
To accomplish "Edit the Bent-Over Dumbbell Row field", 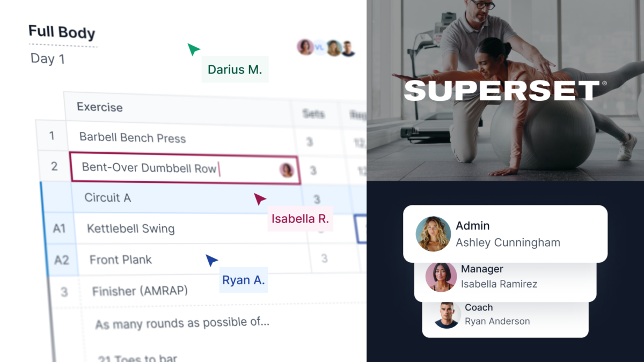I will (x=184, y=169).
